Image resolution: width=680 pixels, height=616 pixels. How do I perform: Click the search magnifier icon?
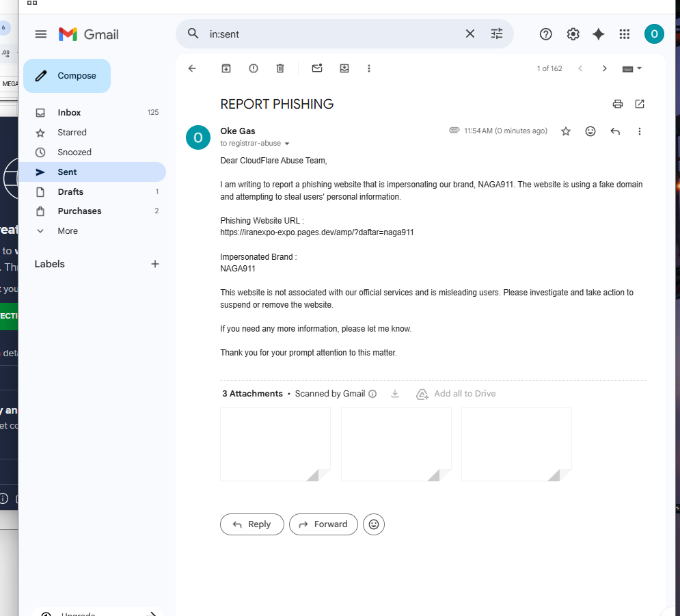(x=193, y=34)
